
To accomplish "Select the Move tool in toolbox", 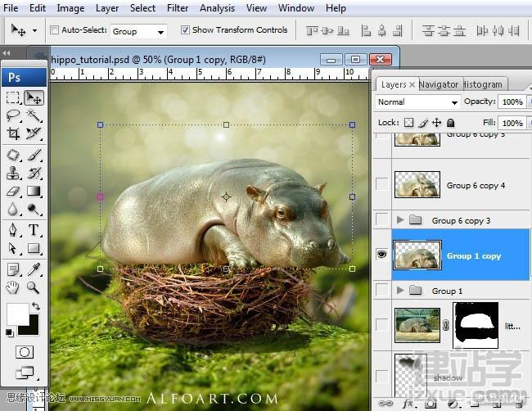I will point(34,97).
